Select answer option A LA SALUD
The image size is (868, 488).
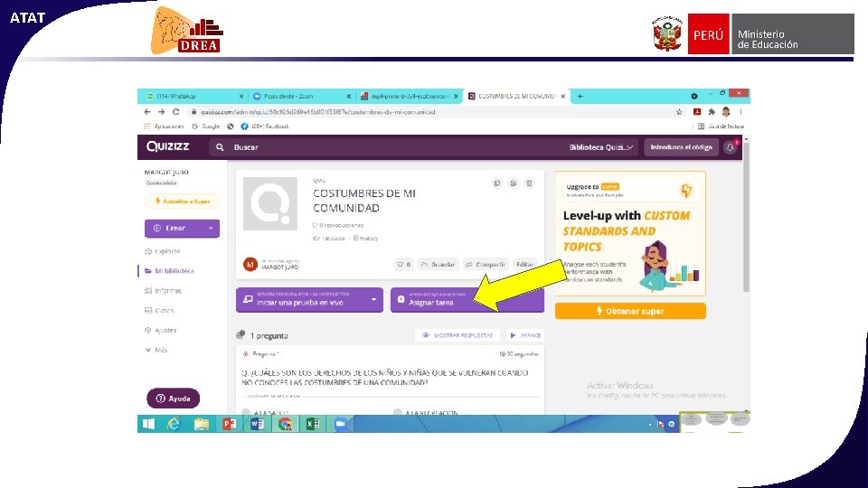[x=266, y=412]
